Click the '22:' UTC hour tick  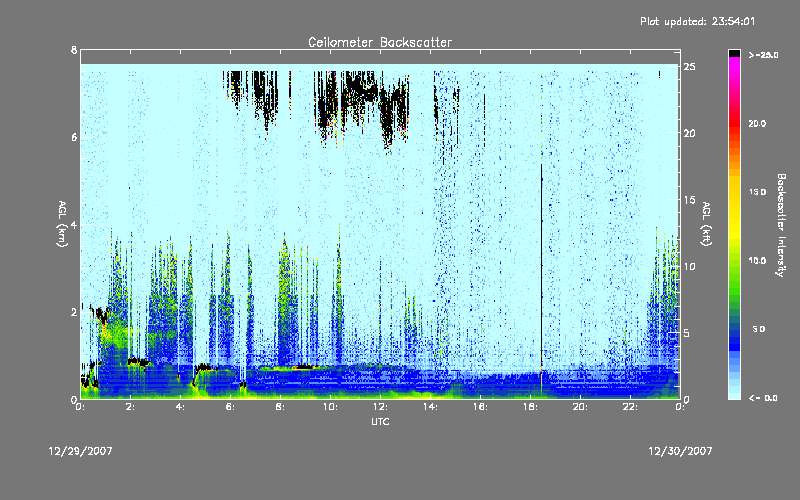631,407
